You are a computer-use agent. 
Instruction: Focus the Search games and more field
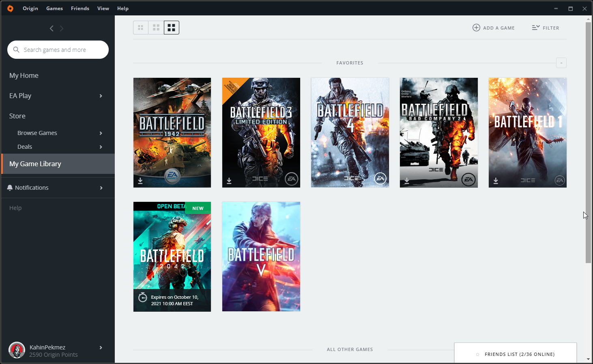(58, 49)
